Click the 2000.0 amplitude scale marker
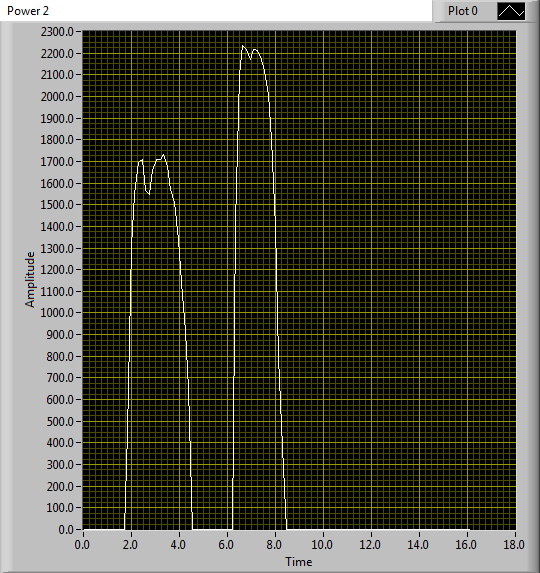 [57, 97]
